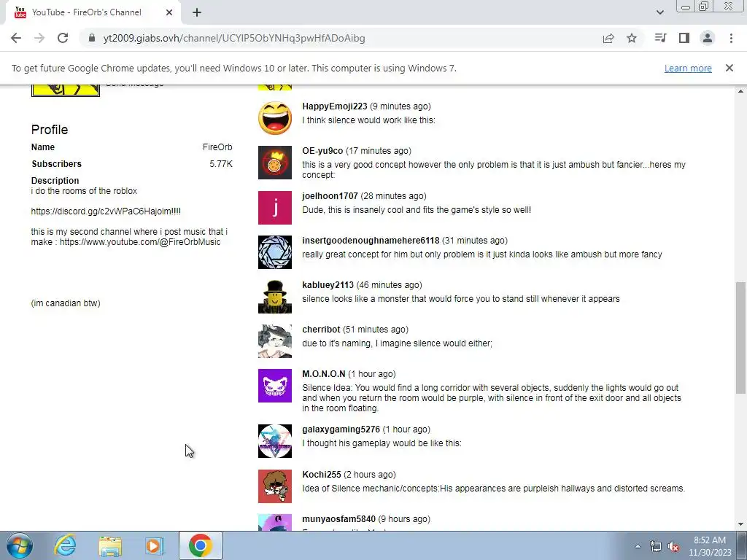Click joelhoon1707's pink j avatar

[x=275, y=208]
